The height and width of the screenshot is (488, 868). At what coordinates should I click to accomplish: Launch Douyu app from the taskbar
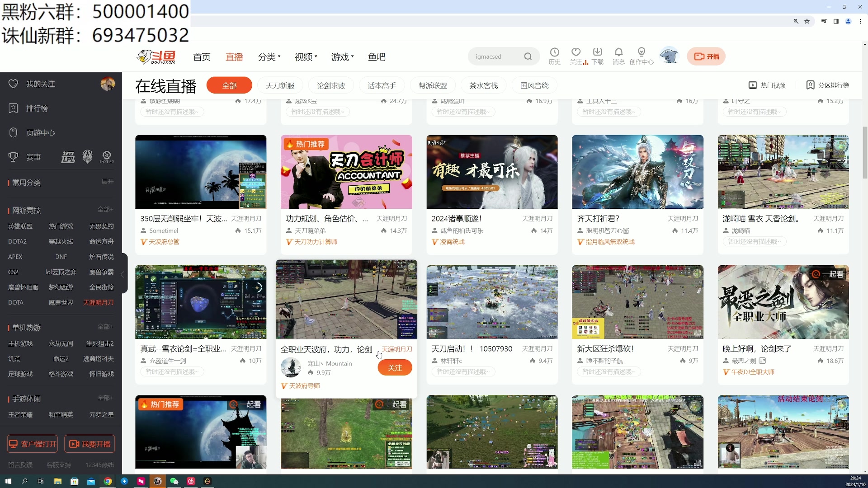coord(157,481)
